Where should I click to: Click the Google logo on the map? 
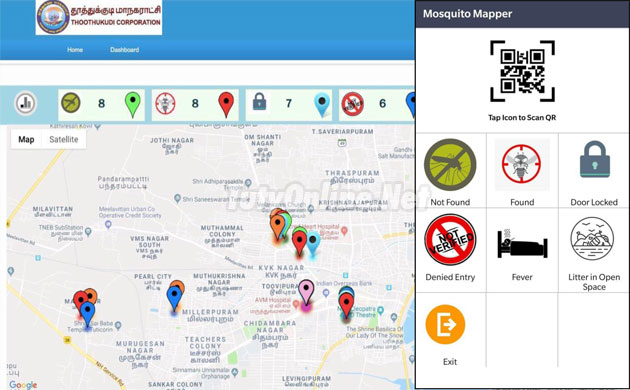[x=23, y=384]
